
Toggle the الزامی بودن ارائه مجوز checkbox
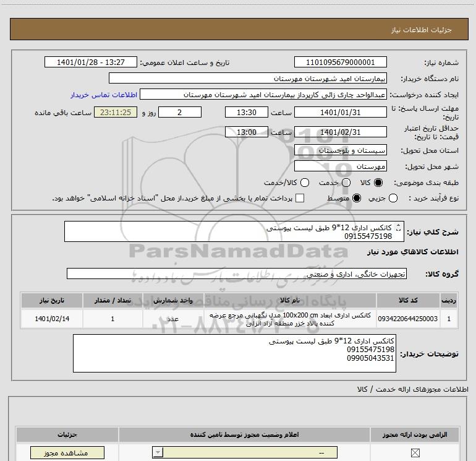click(x=415, y=453)
